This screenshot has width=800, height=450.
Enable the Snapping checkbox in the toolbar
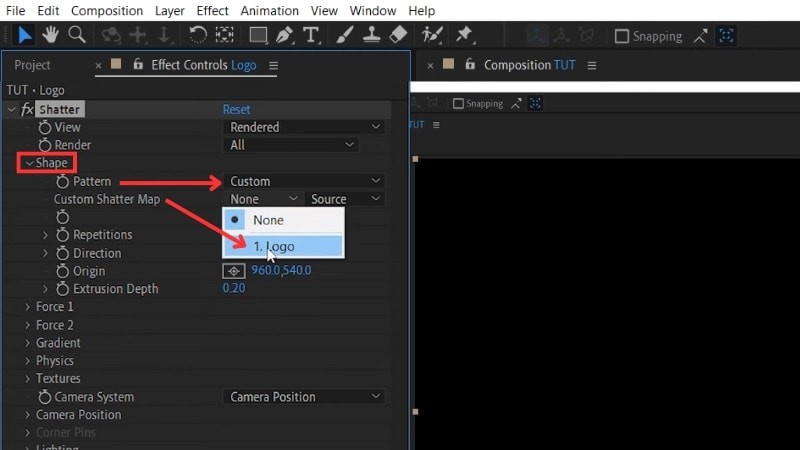pyautogui.click(x=622, y=36)
